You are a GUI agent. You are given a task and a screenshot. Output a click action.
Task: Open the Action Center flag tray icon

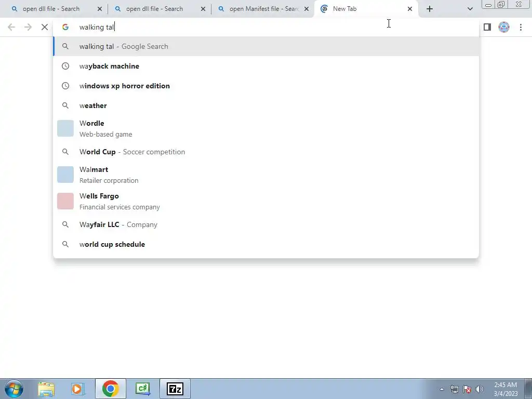(x=467, y=389)
